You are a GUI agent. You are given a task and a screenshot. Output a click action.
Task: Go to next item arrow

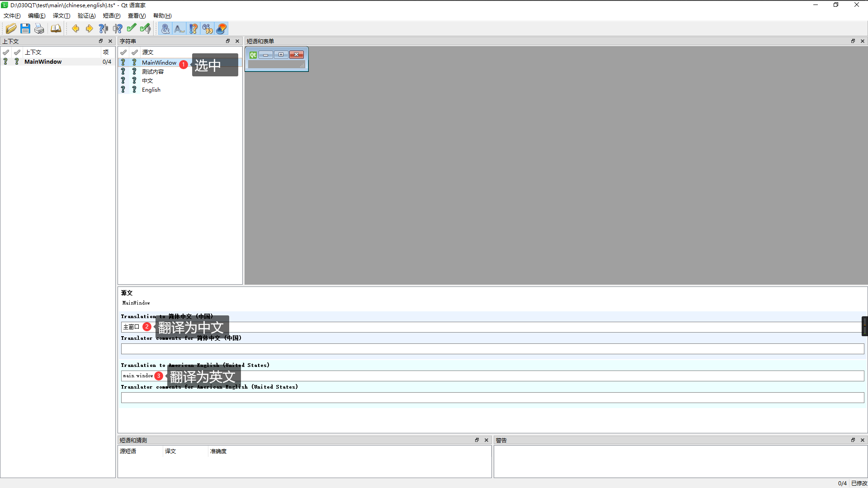point(90,29)
